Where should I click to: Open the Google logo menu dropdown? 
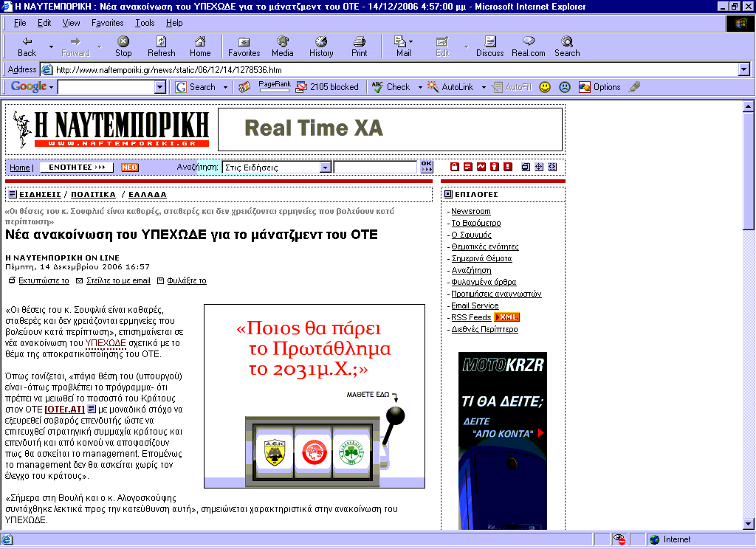point(51,88)
